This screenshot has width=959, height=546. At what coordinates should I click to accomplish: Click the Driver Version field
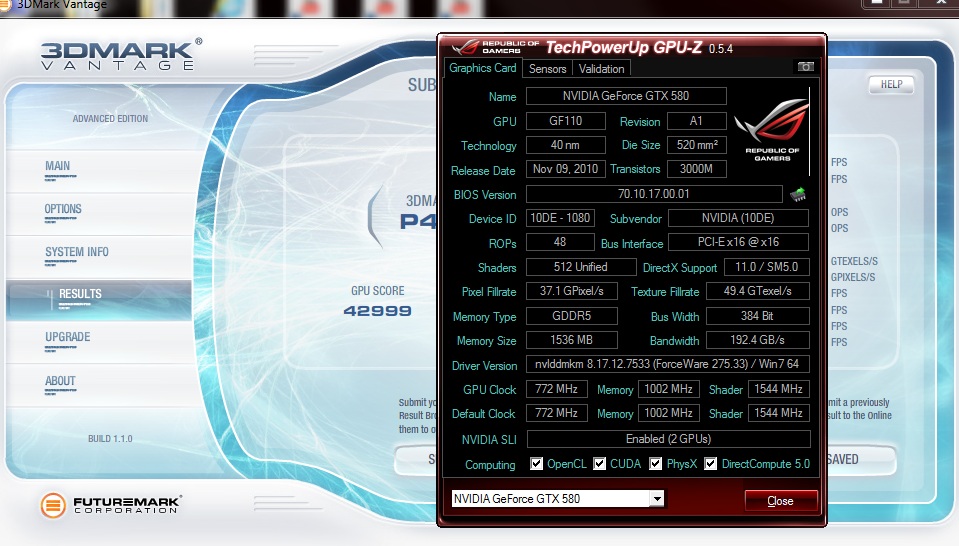click(667, 364)
